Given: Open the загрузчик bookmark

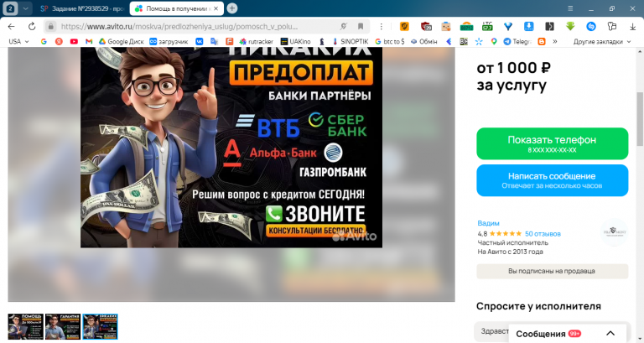Looking at the screenshot, I should click(169, 41).
